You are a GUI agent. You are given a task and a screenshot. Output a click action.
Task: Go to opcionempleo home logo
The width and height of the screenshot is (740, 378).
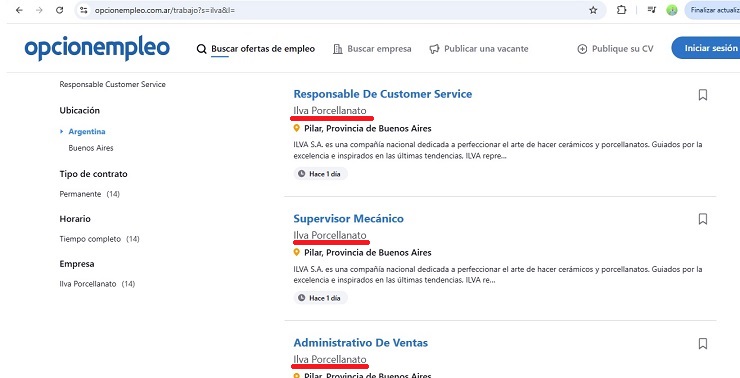[97, 49]
